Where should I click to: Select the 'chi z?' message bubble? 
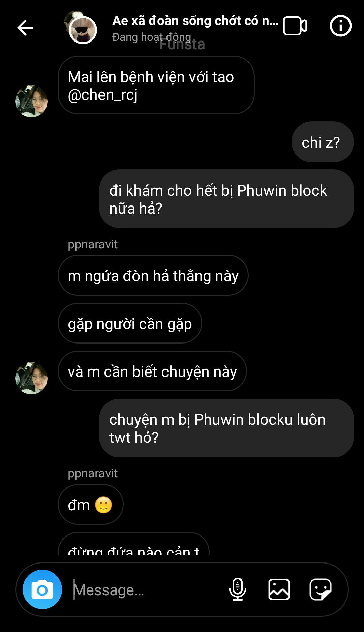tap(323, 142)
